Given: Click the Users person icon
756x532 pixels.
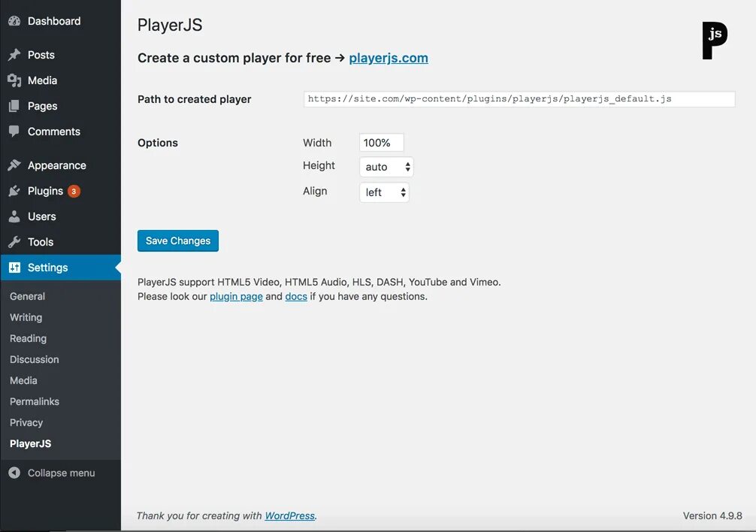Looking at the screenshot, I should [14, 216].
